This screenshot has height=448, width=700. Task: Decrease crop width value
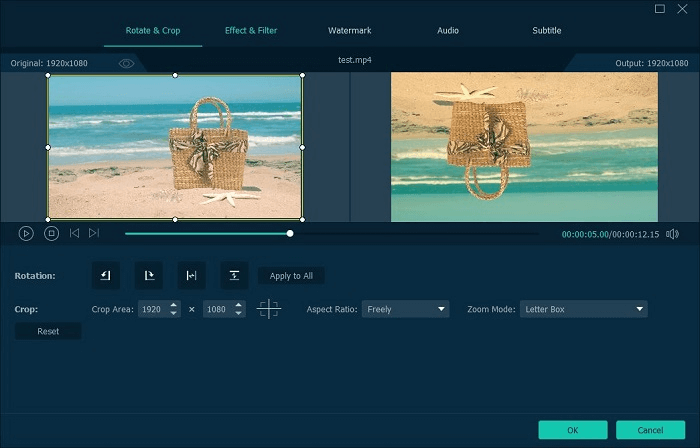174,313
